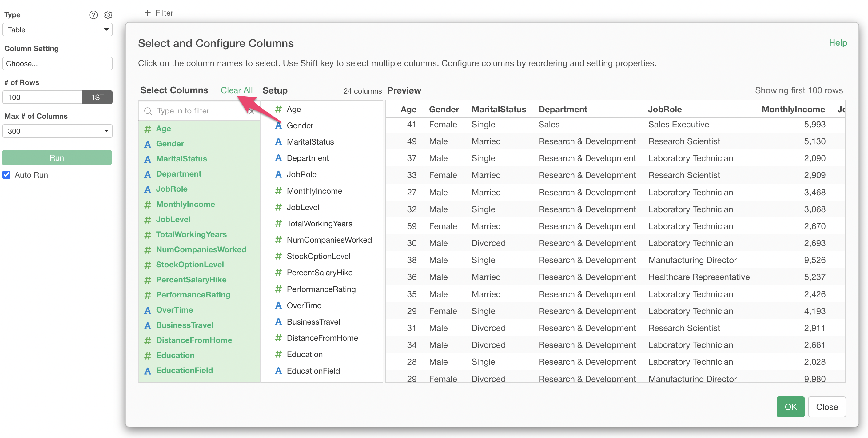Click the plus icon to add Filter

click(147, 13)
